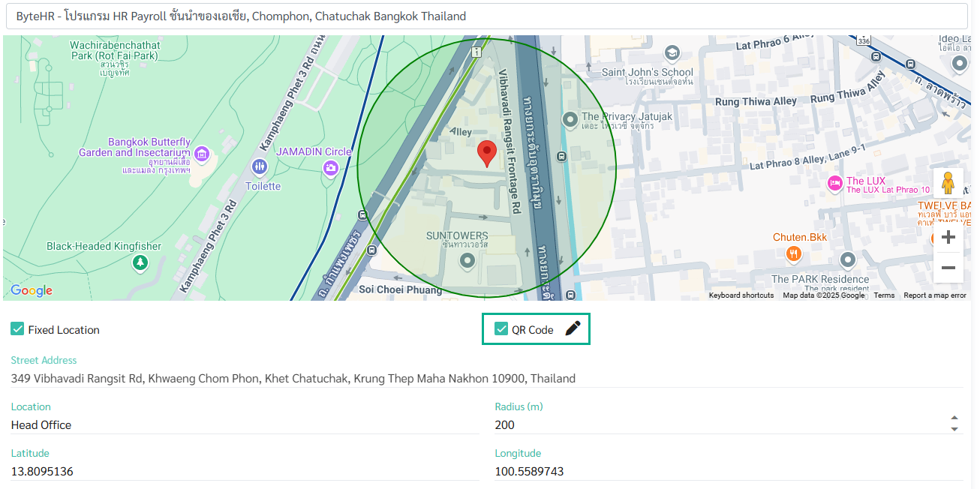Click Vibhavadi Rangsit Frontage Rd label

point(510,142)
